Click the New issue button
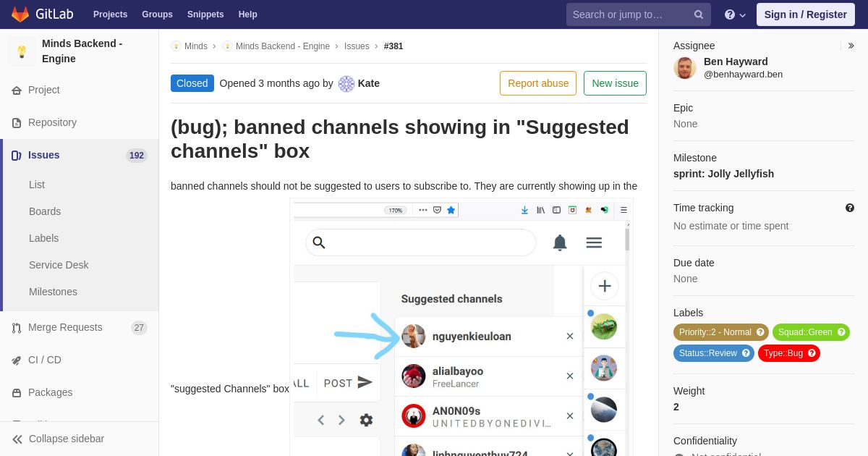Viewport: 868px width, 456px height. tap(615, 83)
